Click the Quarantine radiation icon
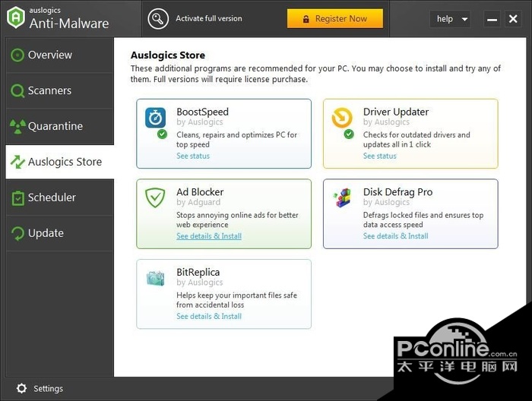 click(17, 126)
